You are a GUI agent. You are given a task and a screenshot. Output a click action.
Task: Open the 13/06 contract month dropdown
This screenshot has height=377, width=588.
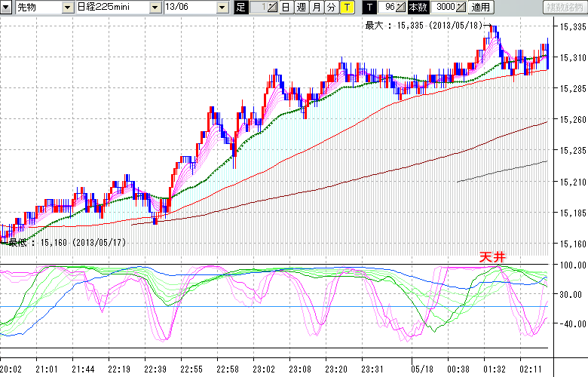click(x=222, y=8)
